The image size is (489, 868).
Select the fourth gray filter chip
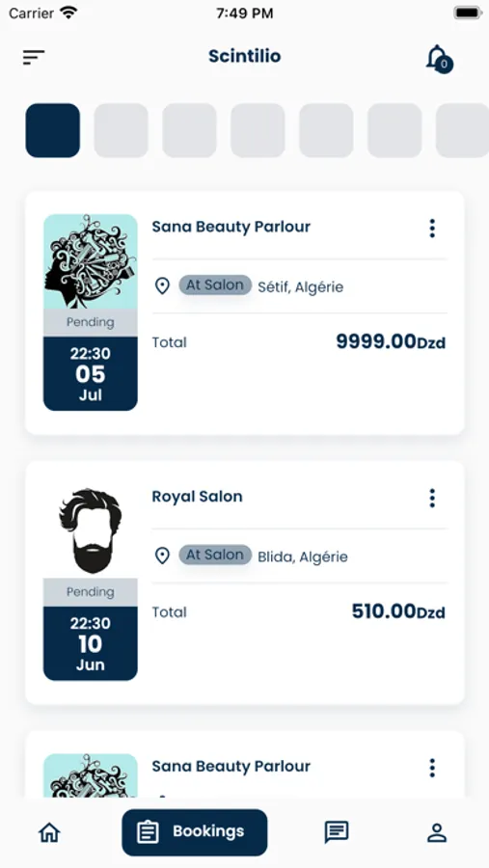pos(326,130)
